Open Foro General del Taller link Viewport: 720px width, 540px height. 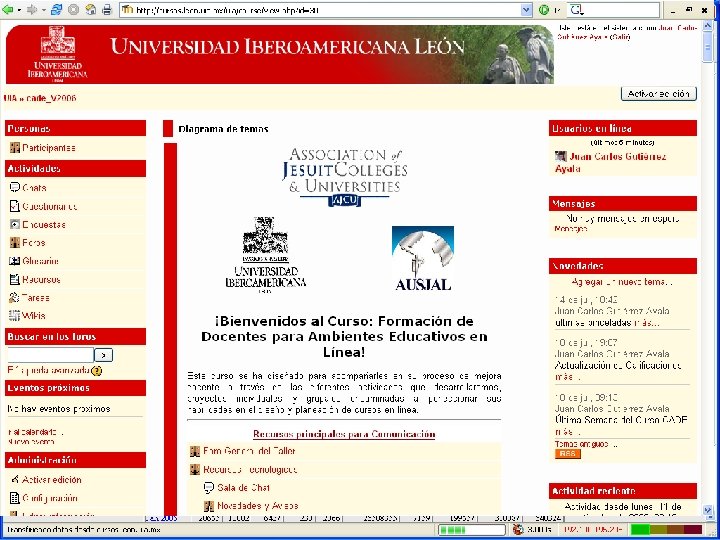[x=249, y=451]
